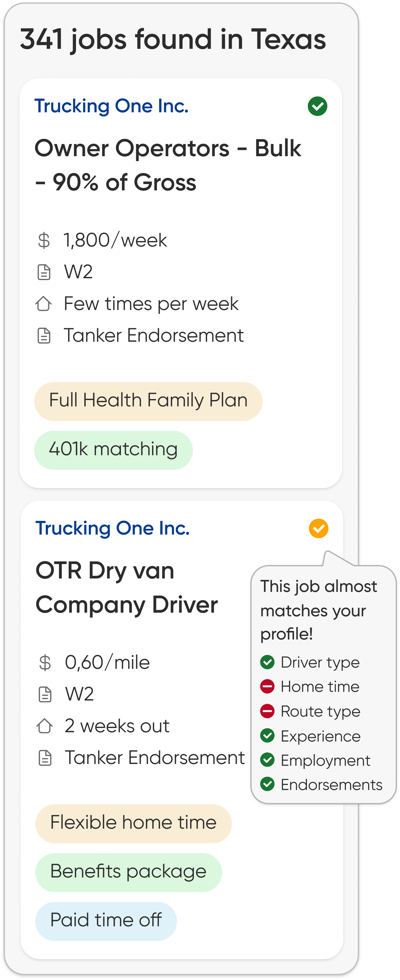Click red minus icon next to Home time
Image resolution: width=400 pixels, height=980 pixels.
(x=267, y=686)
